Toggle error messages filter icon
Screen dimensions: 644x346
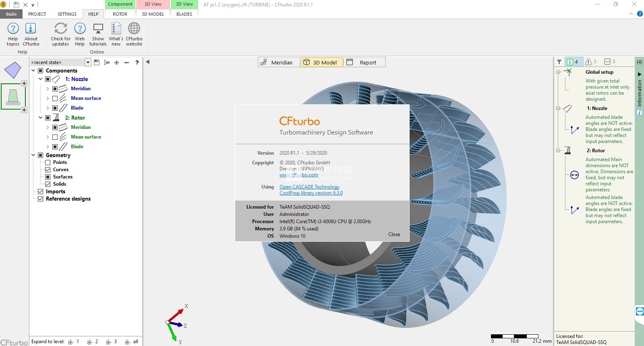tap(610, 62)
